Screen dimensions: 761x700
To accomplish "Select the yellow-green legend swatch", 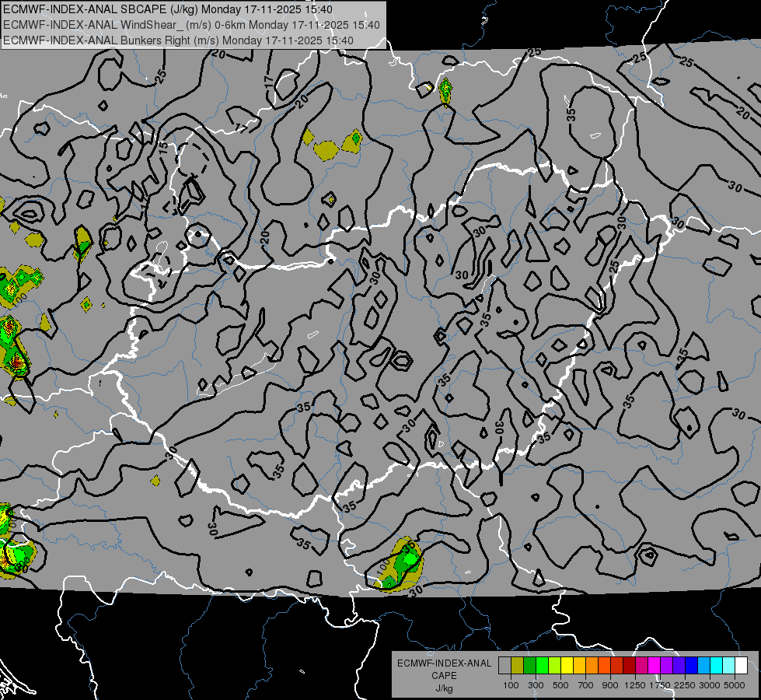I will [x=554, y=666].
